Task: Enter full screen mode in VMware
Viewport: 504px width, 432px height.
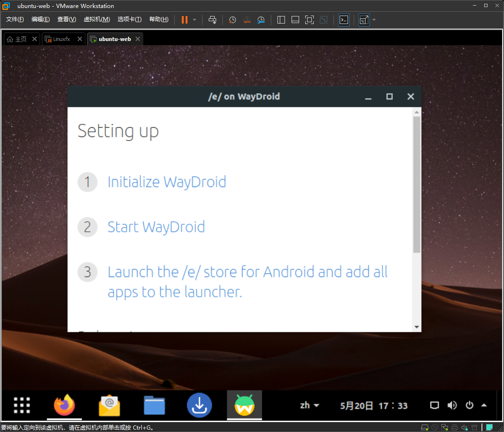Action: tap(309, 20)
